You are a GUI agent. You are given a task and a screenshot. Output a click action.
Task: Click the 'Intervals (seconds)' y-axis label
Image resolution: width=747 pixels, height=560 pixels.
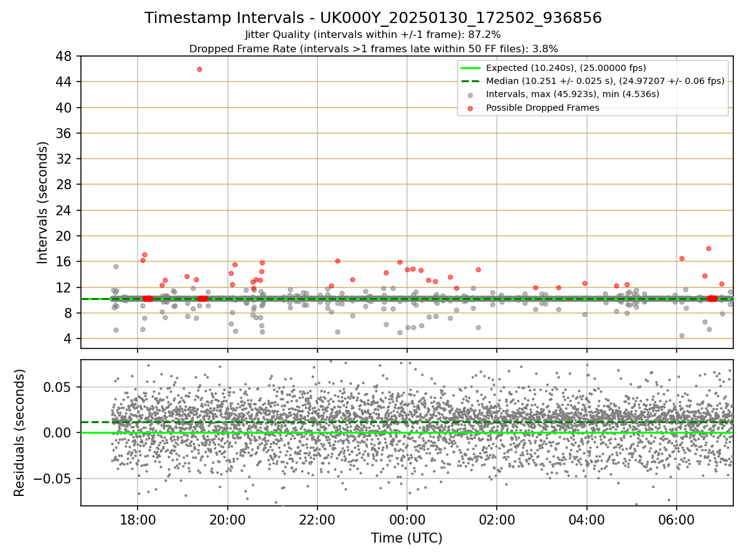(x=42, y=202)
